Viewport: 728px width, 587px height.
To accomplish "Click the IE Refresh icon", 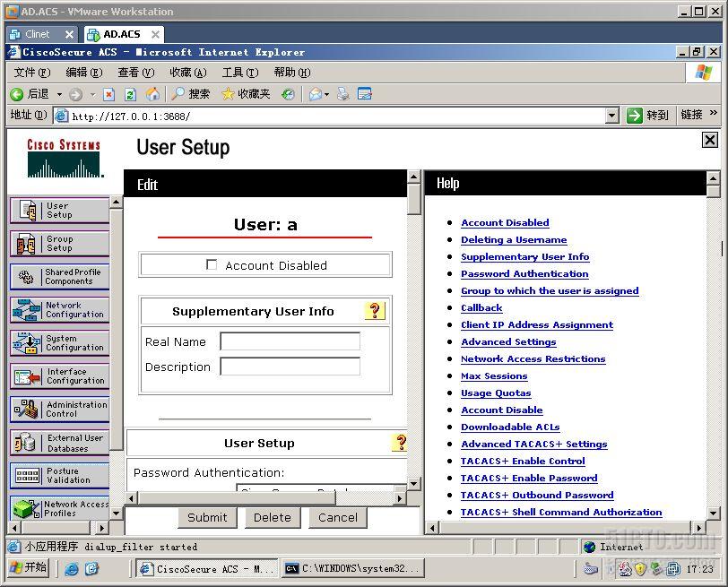I will point(131,95).
